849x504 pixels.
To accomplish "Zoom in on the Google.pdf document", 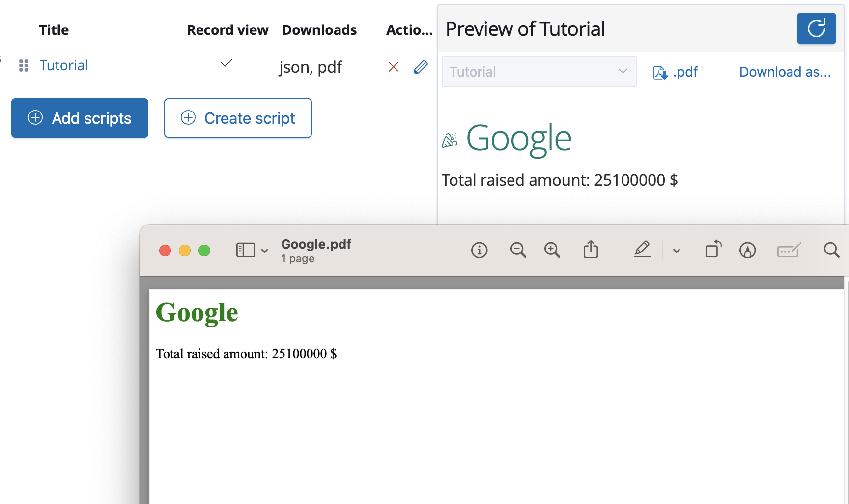I will pos(552,251).
